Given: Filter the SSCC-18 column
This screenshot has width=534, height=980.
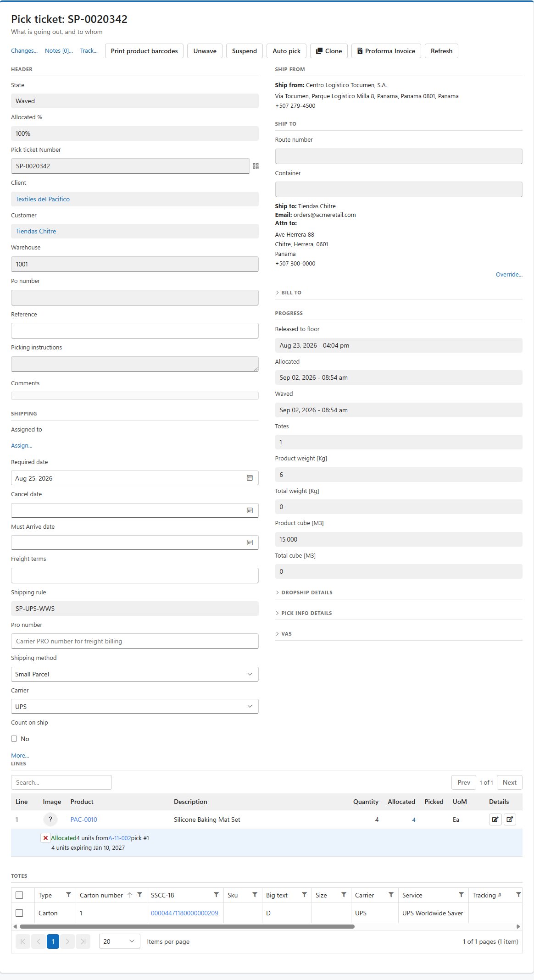Looking at the screenshot, I should pos(216,895).
